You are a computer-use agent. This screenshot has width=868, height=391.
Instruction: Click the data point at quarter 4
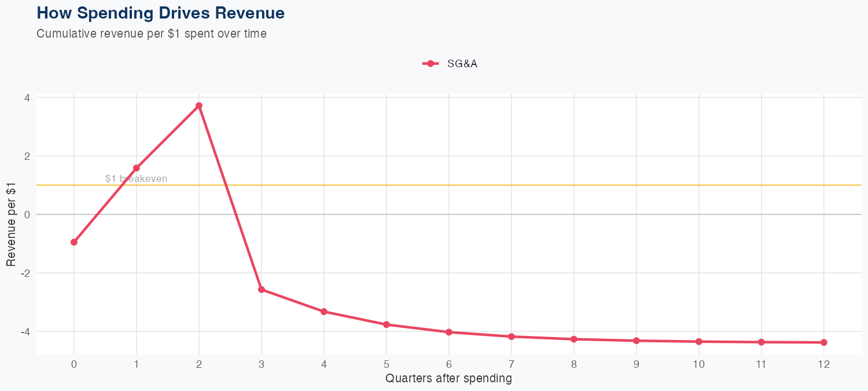pos(324,312)
